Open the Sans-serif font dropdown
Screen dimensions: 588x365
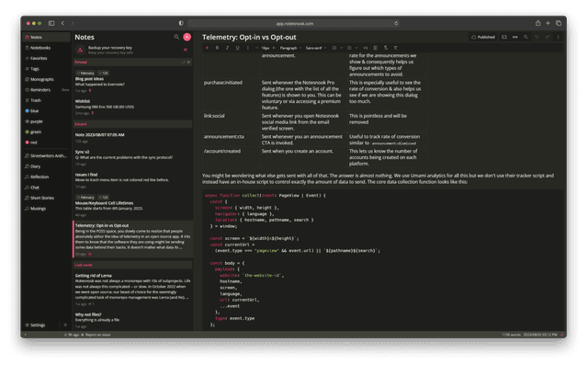(x=316, y=48)
